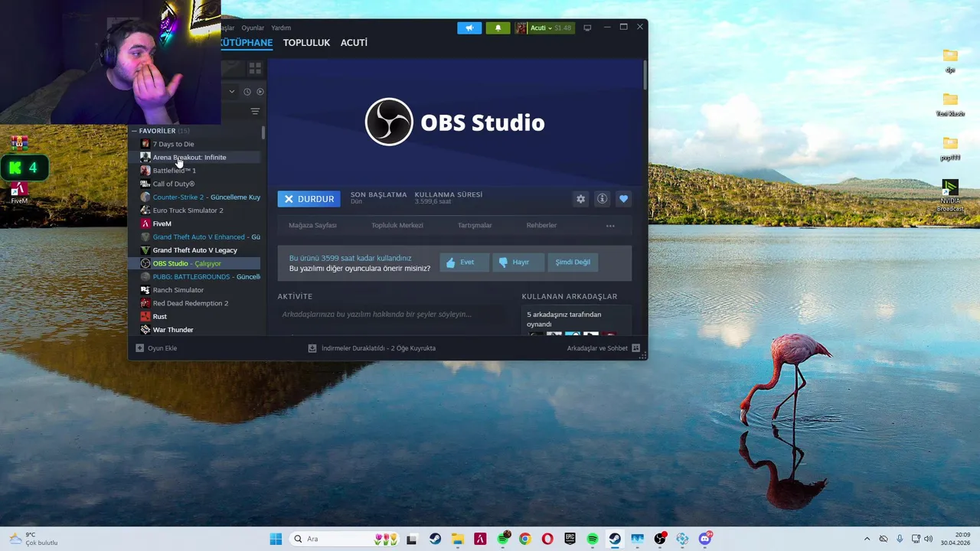Open the Oyunlar menu
This screenshot has width=980, height=551.
pyautogui.click(x=253, y=28)
